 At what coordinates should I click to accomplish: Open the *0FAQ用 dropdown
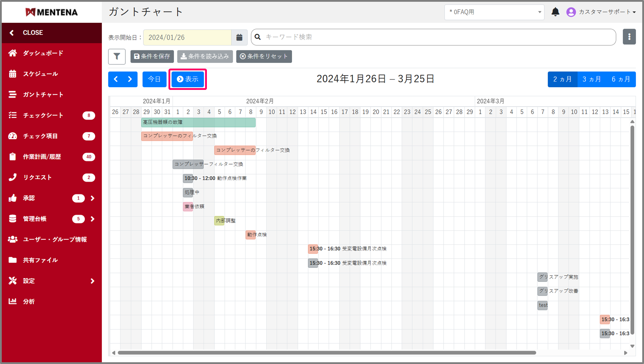pos(494,12)
